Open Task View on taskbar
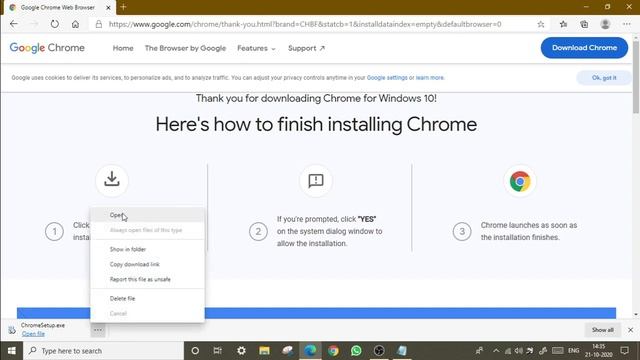Screen dimensions: 640x360 (218, 351)
